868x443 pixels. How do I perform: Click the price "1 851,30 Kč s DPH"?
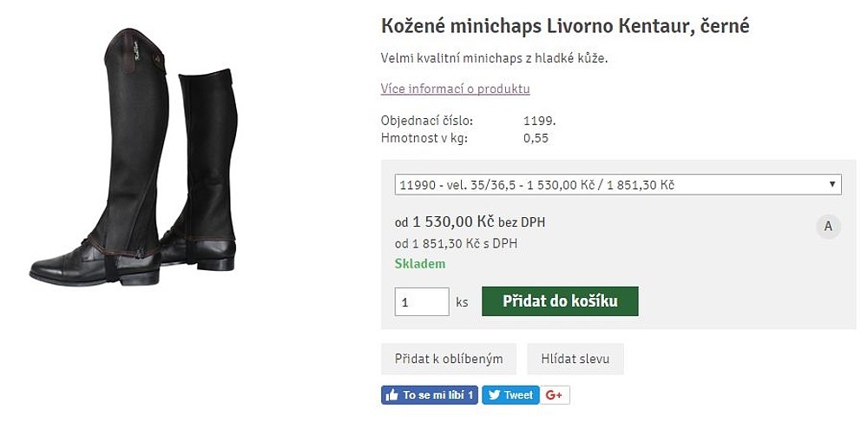click(456, 243)
